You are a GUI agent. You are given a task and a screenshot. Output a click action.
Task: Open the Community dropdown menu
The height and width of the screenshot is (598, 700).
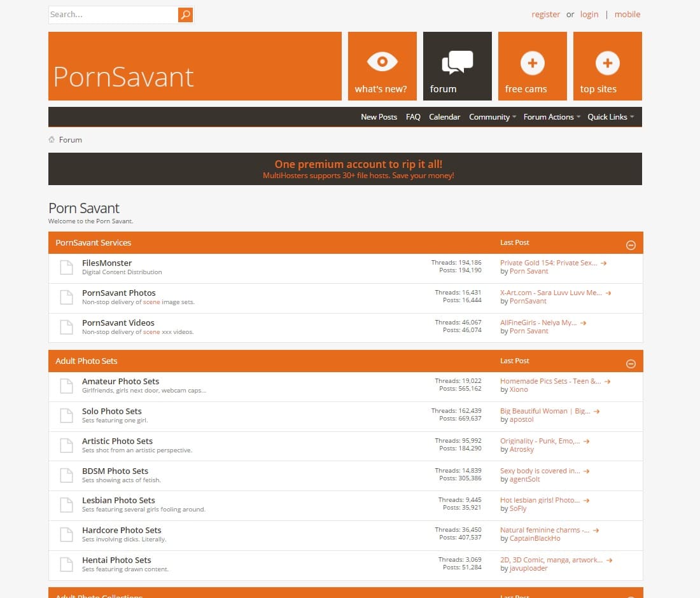click(493, 117)
